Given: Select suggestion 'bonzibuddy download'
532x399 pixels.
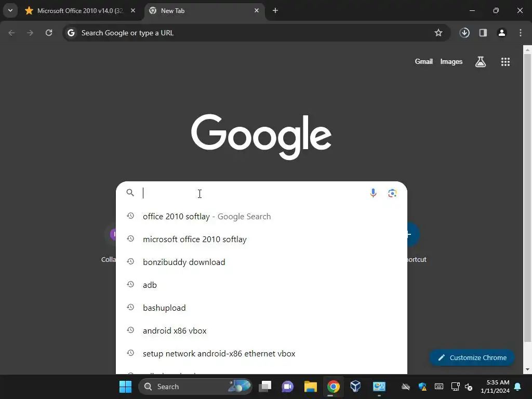Looking at the screenshot, I should (x=261, y=262).
